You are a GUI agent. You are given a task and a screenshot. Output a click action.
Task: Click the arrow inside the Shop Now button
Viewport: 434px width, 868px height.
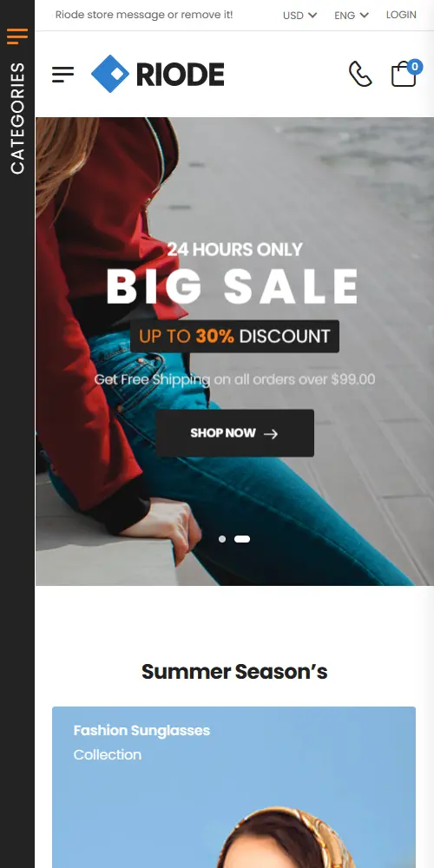(x=271, y=433)
